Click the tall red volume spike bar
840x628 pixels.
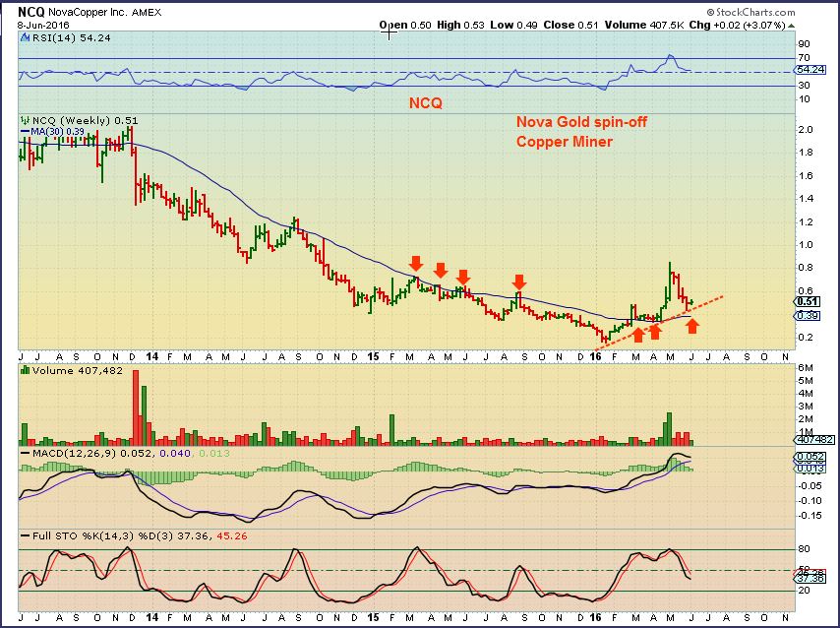(136, 408)
